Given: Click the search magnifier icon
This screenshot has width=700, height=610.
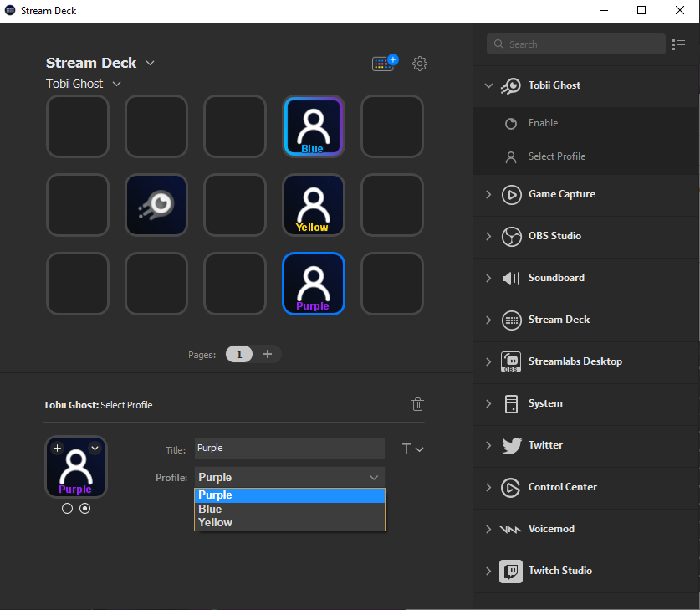Looking at the screenshot, I should (498, 44).
